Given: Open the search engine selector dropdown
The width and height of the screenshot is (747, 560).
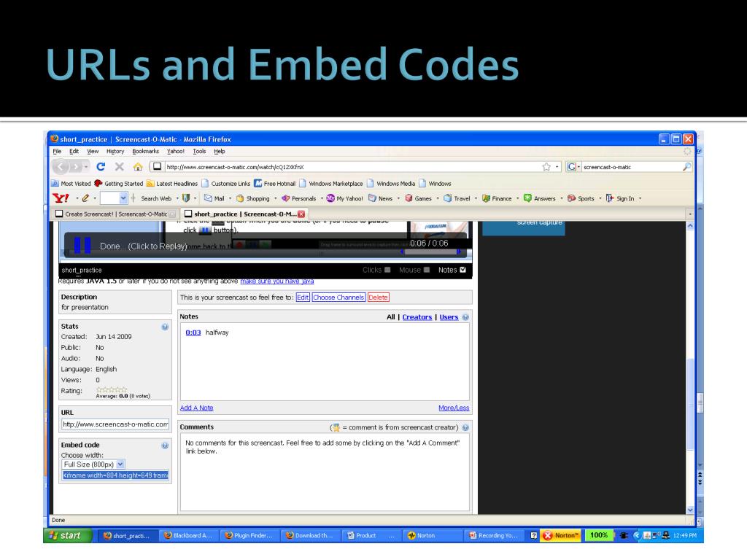Looking at the screenshot, I should (578, 167).
